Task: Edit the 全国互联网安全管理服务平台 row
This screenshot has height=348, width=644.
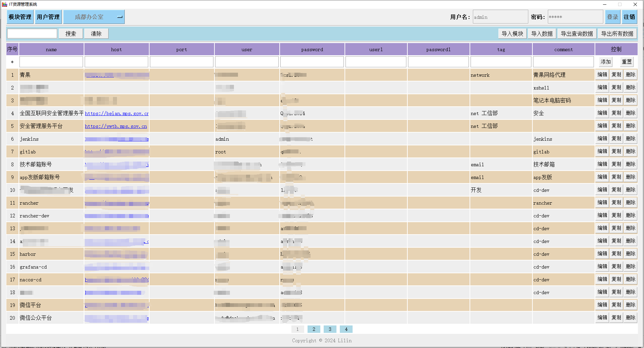Action: tap(602, 113)
